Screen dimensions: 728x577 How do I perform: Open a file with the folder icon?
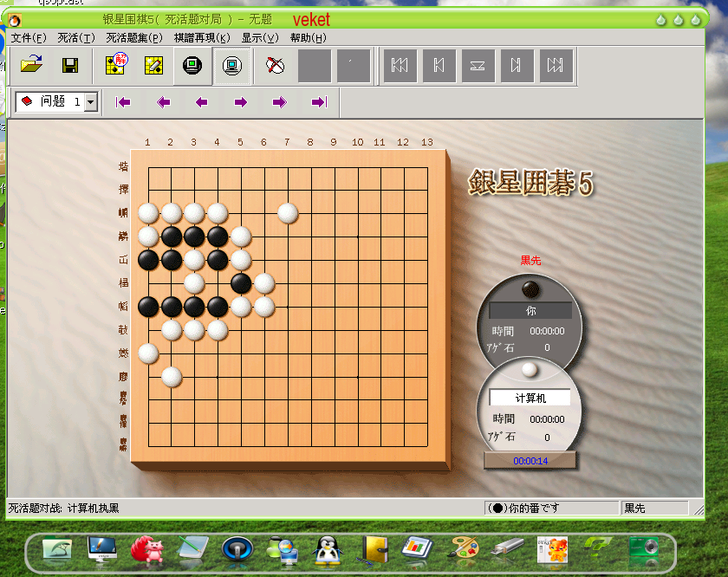pyautogui.click(x=31, y=66)
